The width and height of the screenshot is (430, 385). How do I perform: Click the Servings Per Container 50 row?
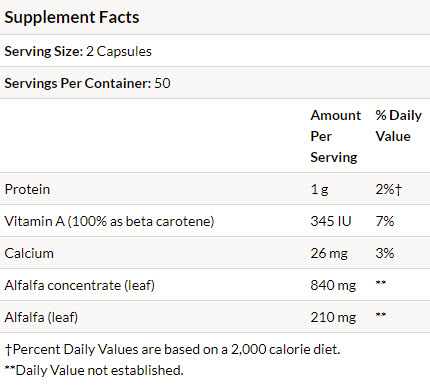coord(215,83)
